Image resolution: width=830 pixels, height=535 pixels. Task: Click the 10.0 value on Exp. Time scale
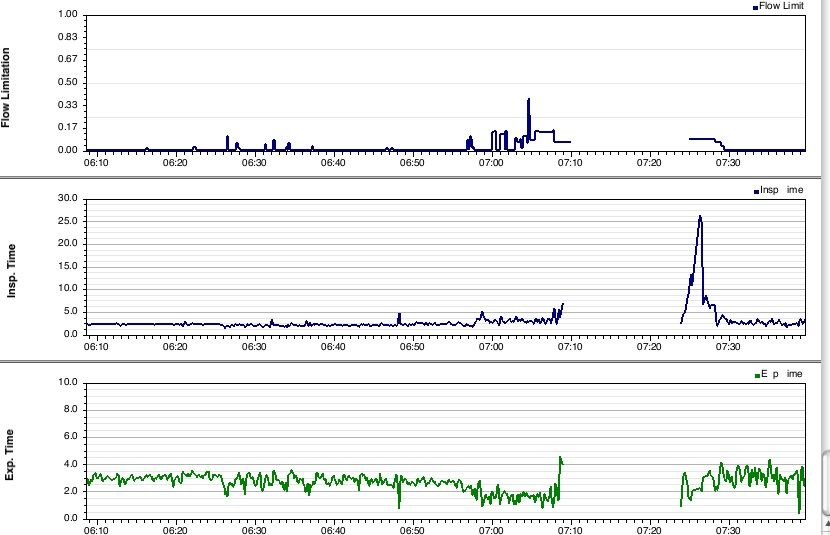(x=68, y=382)
